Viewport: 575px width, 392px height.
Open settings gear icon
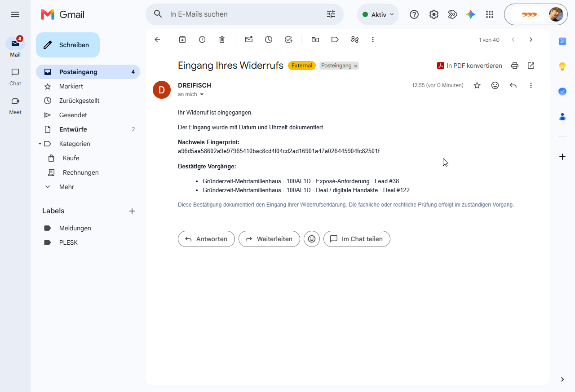click(433, 14)
